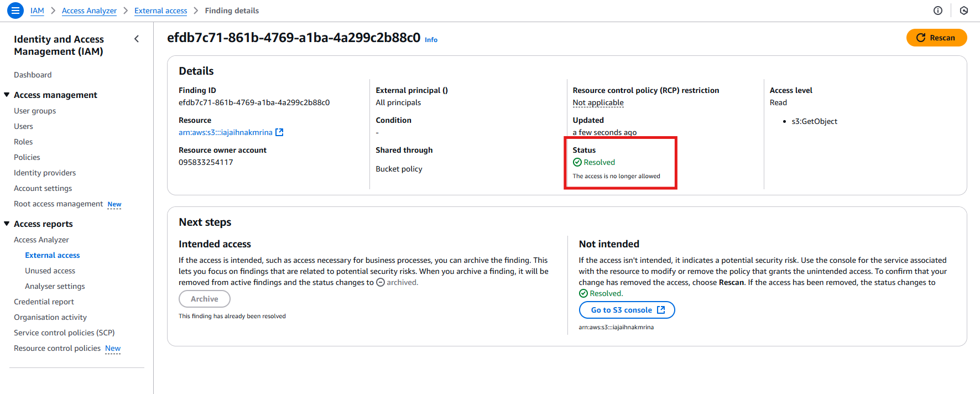Open Analyser settings in sidebar
This screenshot has width=980, height=394.
click(55, 286)
